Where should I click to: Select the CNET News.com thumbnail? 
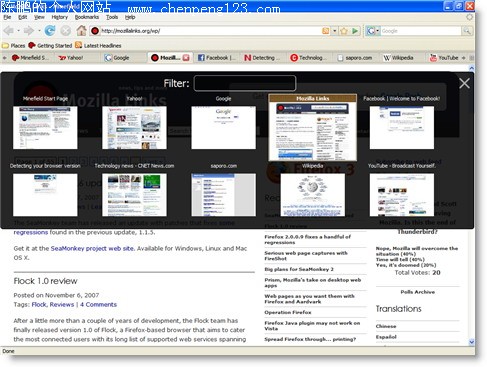[134, 195]
